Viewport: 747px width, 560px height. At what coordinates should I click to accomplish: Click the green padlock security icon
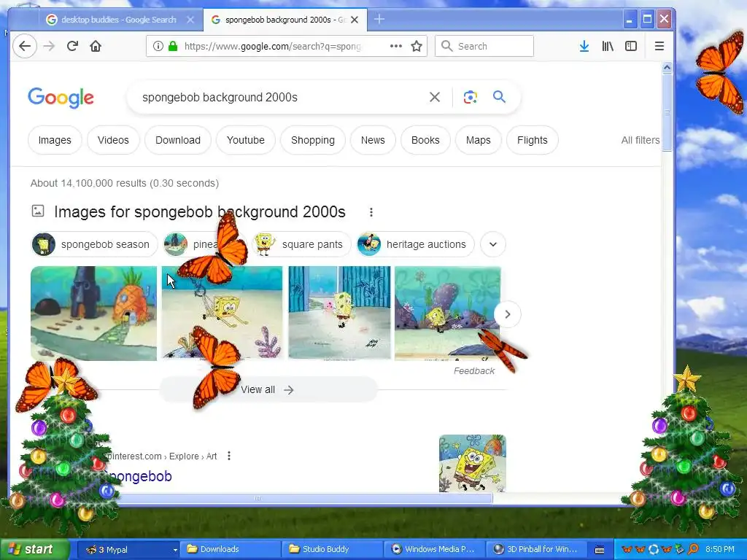(173, 46)
